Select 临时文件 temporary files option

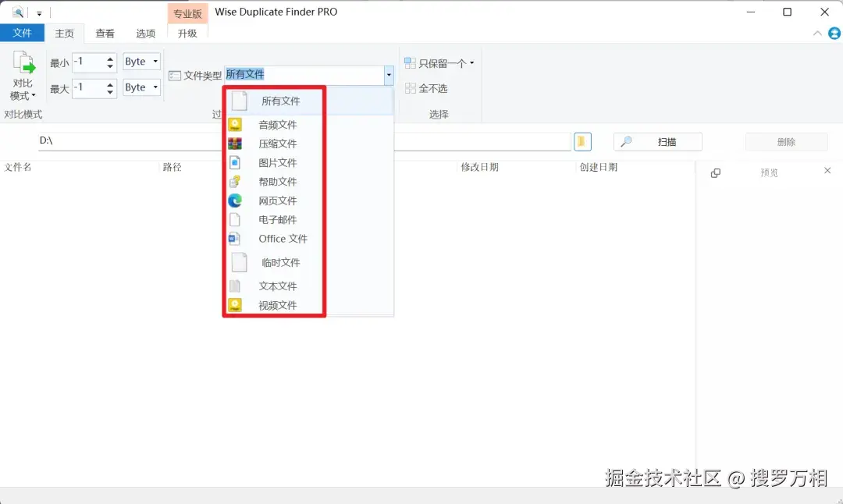coord(310,262)
